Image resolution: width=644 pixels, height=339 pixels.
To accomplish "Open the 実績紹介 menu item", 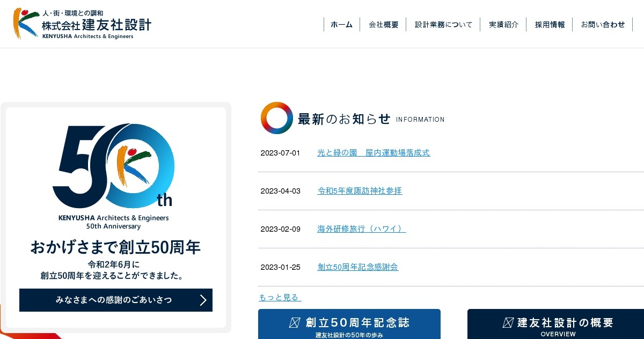I will tap(504, 25).
